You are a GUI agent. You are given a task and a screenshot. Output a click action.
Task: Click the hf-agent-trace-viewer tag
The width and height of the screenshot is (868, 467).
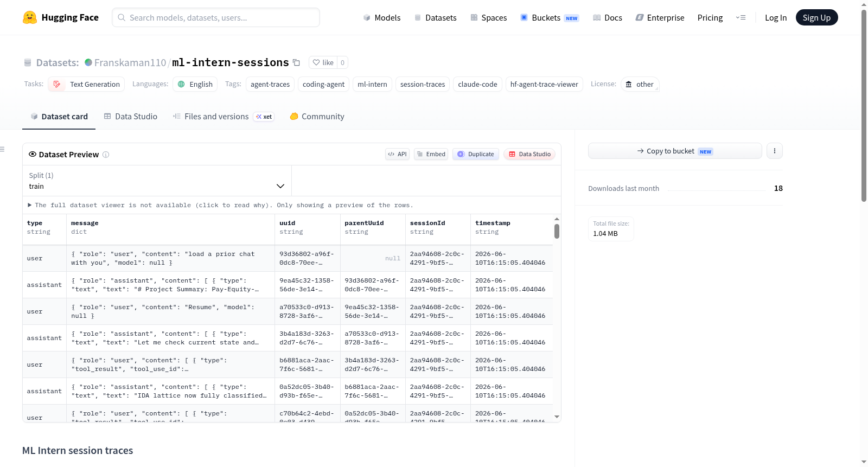(544, 84)
